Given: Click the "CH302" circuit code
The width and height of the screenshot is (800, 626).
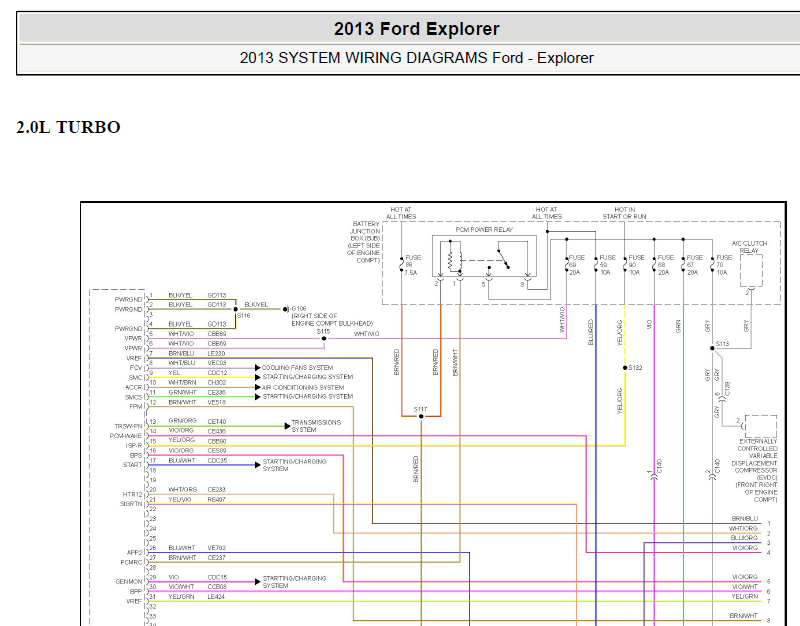Looking at the screenshot, I should click(x=217, y=383).
